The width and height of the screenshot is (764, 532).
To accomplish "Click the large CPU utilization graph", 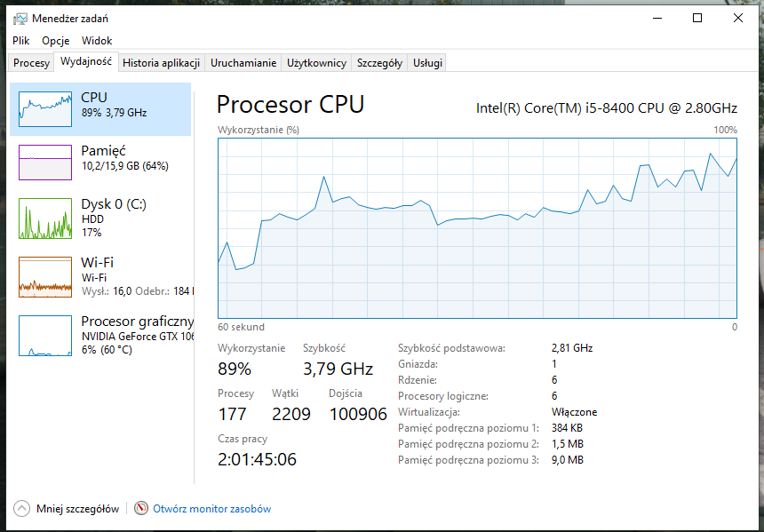I will 478,228.
